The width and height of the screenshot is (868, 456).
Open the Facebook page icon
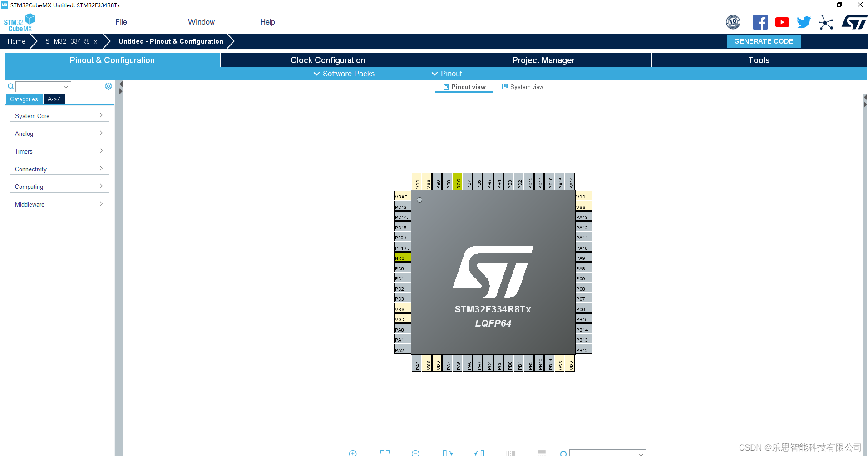point(760,22)
